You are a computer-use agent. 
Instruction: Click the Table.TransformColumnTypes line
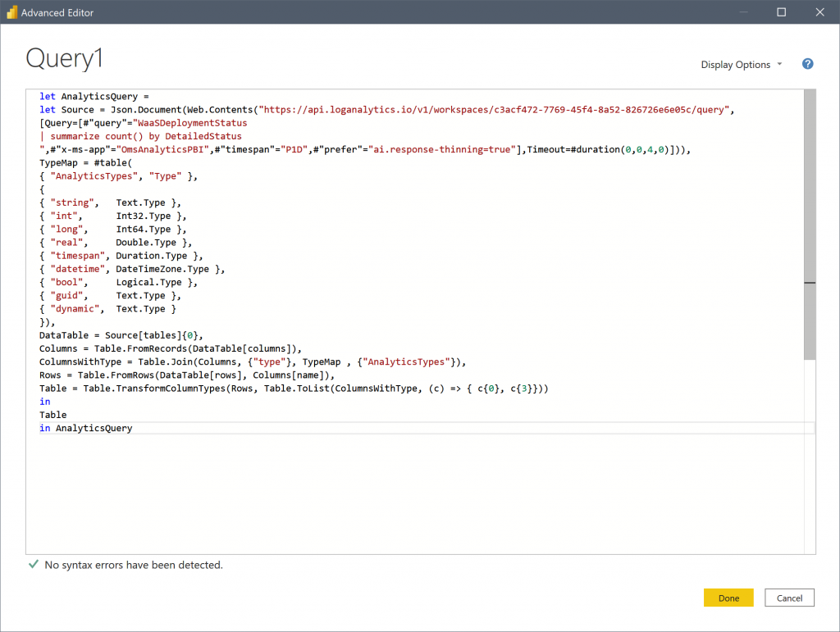coord(294,389)
